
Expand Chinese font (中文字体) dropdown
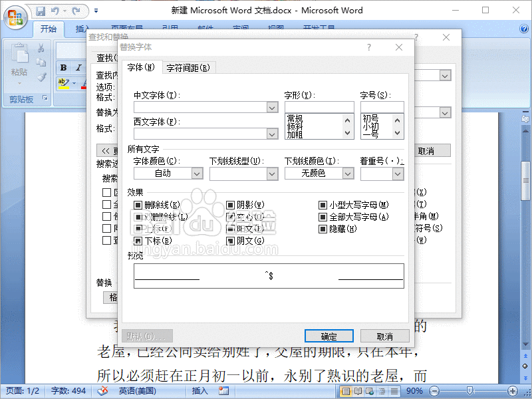(272, 108)
